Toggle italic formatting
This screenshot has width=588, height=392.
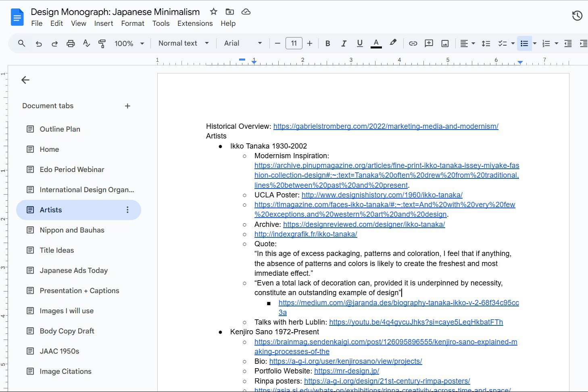[344, 43]
